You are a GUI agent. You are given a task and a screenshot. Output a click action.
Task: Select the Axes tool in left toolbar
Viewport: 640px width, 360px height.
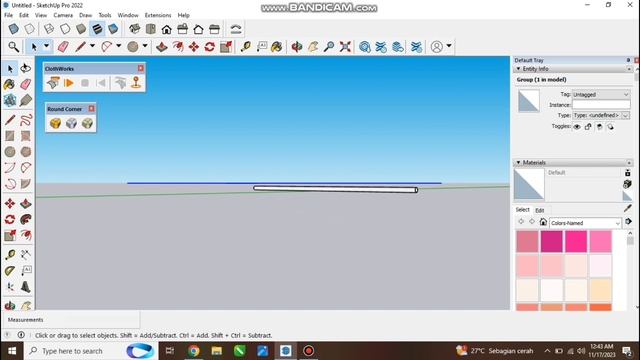(x=10, y=287)
